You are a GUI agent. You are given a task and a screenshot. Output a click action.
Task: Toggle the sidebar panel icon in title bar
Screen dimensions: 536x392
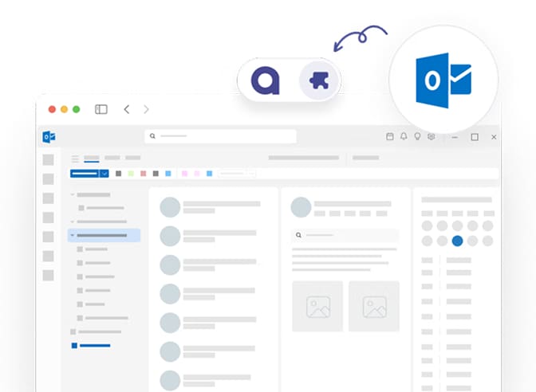(101, 109)
